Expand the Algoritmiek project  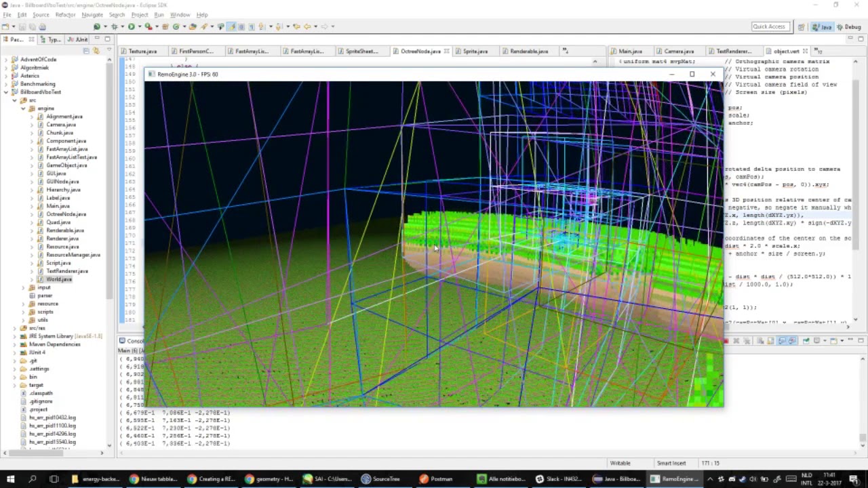[7, 68]
